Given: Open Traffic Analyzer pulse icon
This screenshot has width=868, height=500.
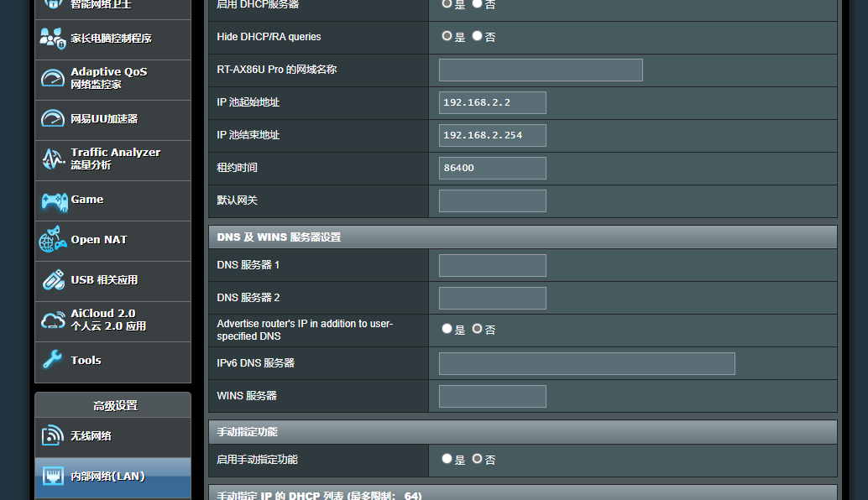Looking at the screenshot, I should 53,159.
